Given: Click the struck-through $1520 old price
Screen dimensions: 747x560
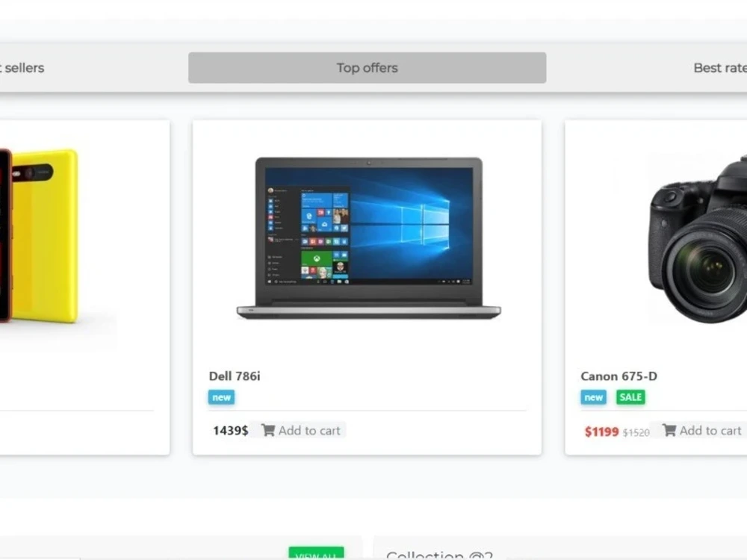Looking at the screenshot, I should tap(636, 432).
